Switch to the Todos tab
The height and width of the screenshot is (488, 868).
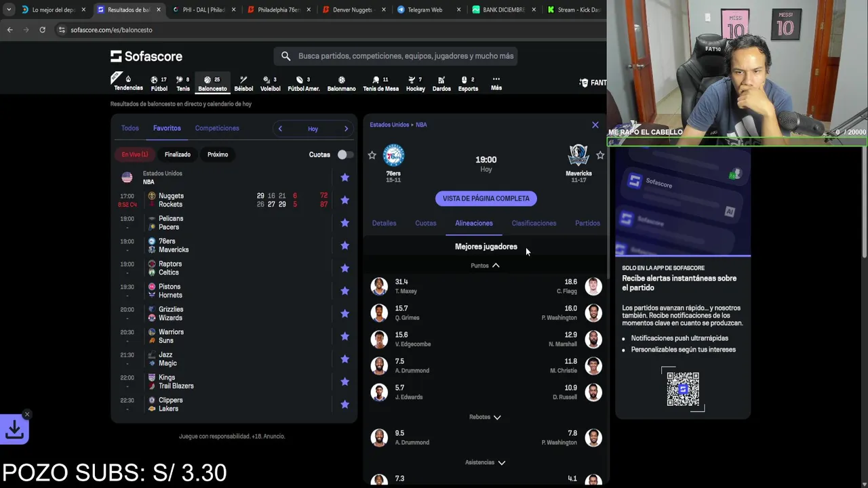tap(130, 128)
